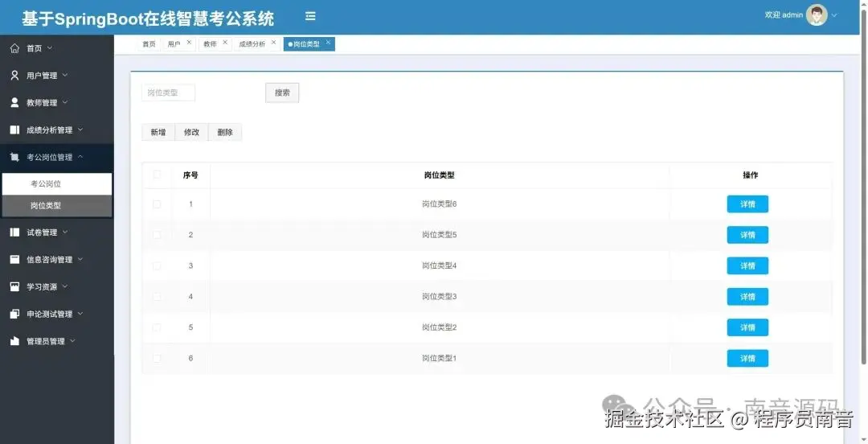Image resolution: width=868 pixels, height=444 pixels.
Task: Open 详情 for 岗位类型6
Action: (x=747, y=204)
